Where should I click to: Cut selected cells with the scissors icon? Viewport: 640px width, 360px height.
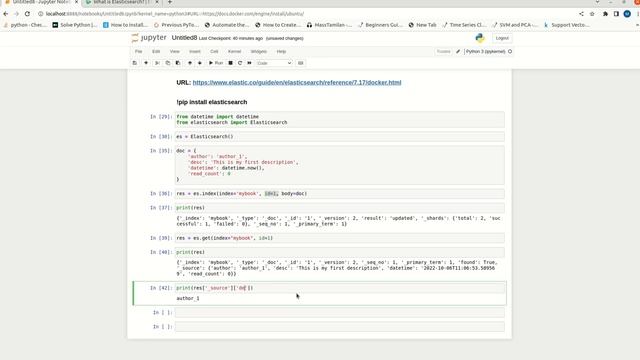point(157,63)
